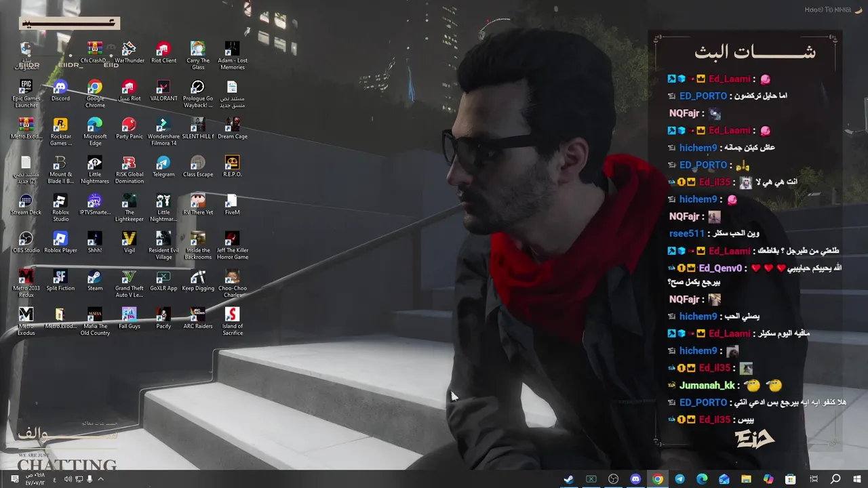Viewport: 868px width, 488px height.
Task: Open Class Escape desktop shortcut
Action: pyautogui.click(x=198, y=167)
